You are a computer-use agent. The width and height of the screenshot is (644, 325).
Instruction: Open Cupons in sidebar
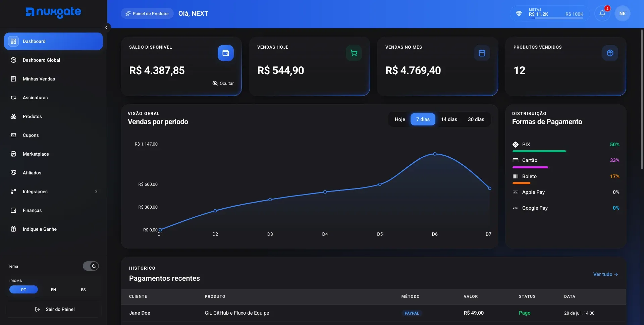coord(53,135)
